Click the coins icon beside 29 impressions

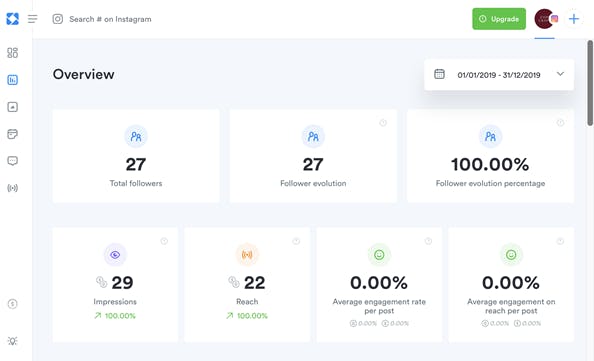pos(102,282)
